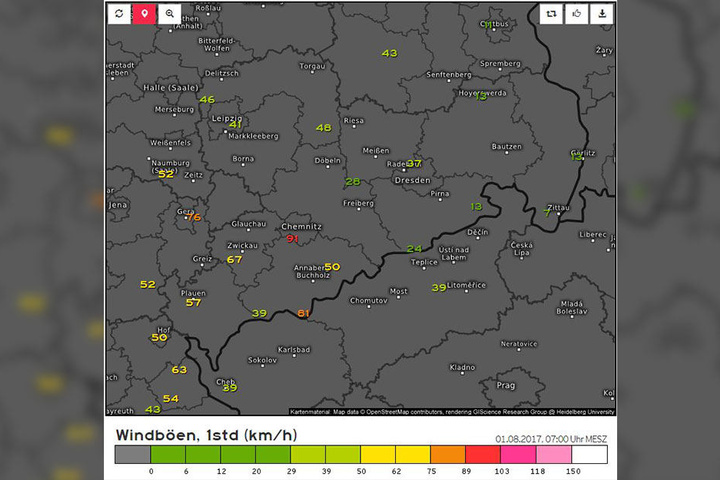Click the Chomutov city label

click(x=369, y=300)
